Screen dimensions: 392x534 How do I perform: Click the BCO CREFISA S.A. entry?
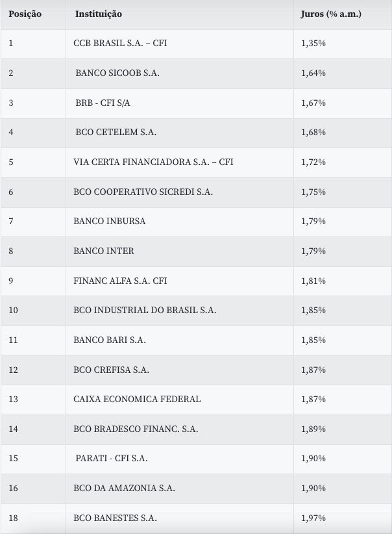[x=111, y=370]
